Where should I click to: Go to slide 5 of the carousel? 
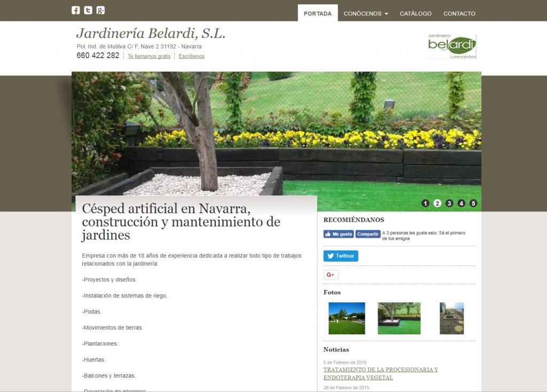click(473, 203)
